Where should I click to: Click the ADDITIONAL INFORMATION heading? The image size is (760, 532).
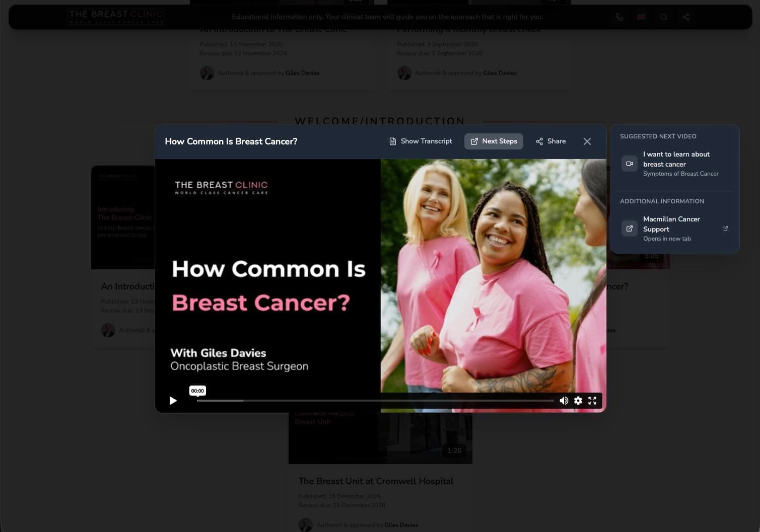coord(662,201)
